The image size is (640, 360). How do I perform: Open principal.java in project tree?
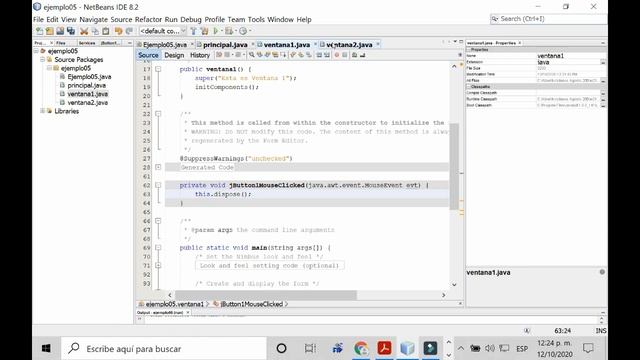87,85
